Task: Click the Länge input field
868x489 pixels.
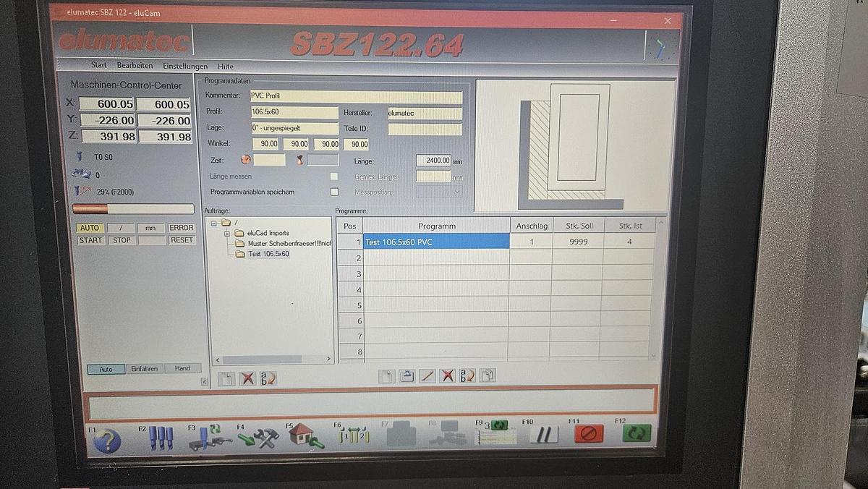Action: coord(433,161)
